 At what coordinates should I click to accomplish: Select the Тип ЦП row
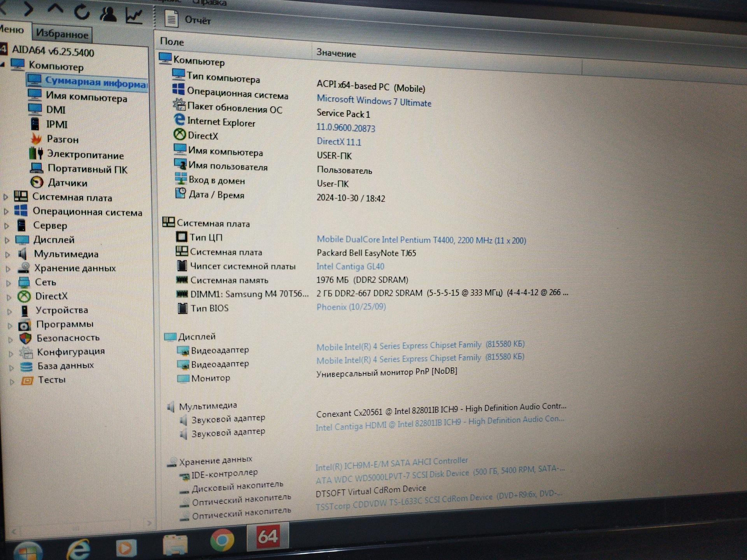coord(351,238)
